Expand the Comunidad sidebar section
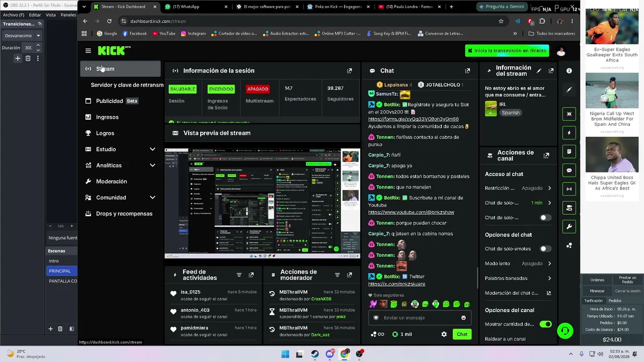The height and width of the screenshot is (362, 644). (x=152, y=198)
